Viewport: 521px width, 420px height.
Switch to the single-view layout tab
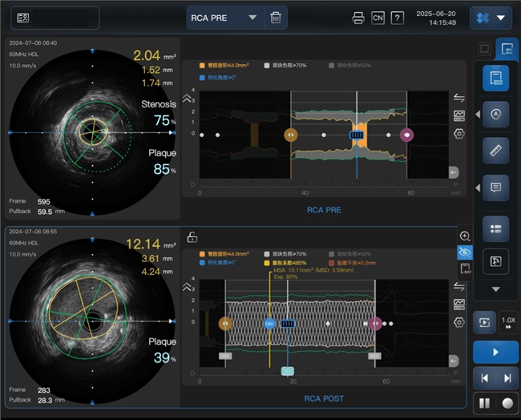pos(484,49)
